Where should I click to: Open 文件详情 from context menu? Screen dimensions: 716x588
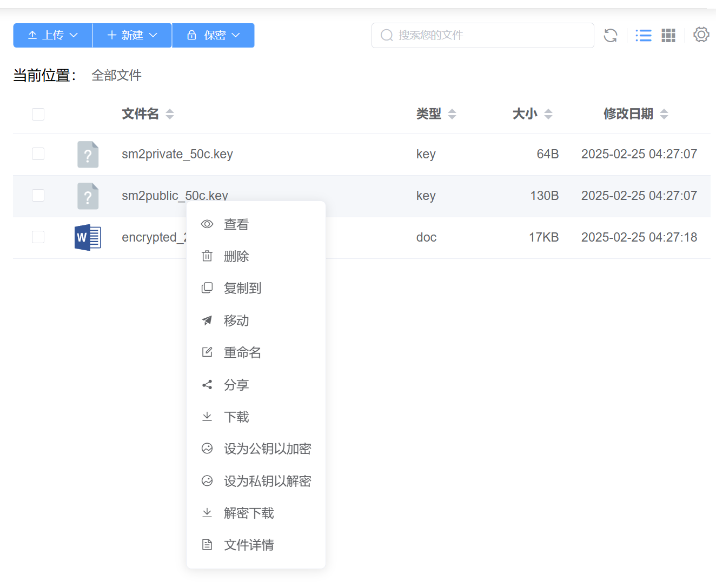tap(256, 545)
